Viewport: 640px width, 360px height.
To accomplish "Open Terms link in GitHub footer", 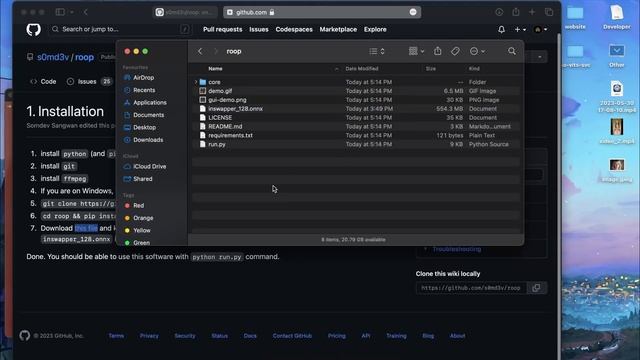I will pyautogui.click(x=116, y=336).
